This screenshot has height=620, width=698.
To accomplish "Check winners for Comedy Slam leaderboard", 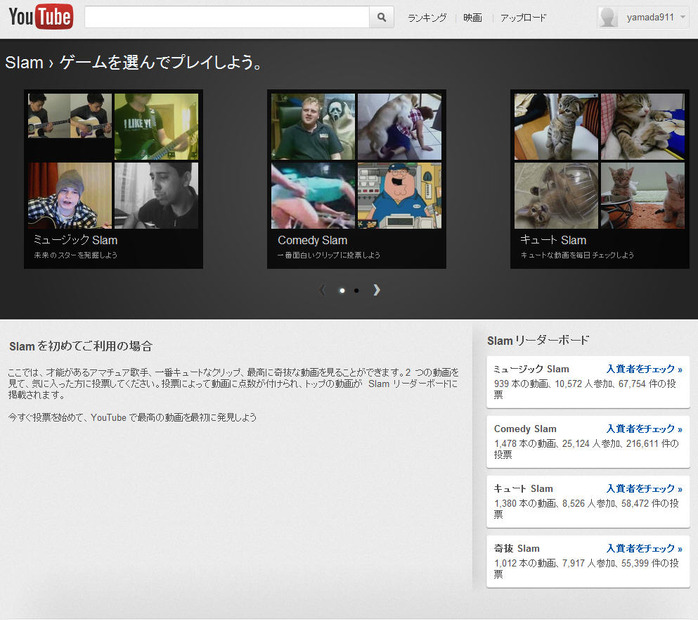I will (x=644, y=429).
